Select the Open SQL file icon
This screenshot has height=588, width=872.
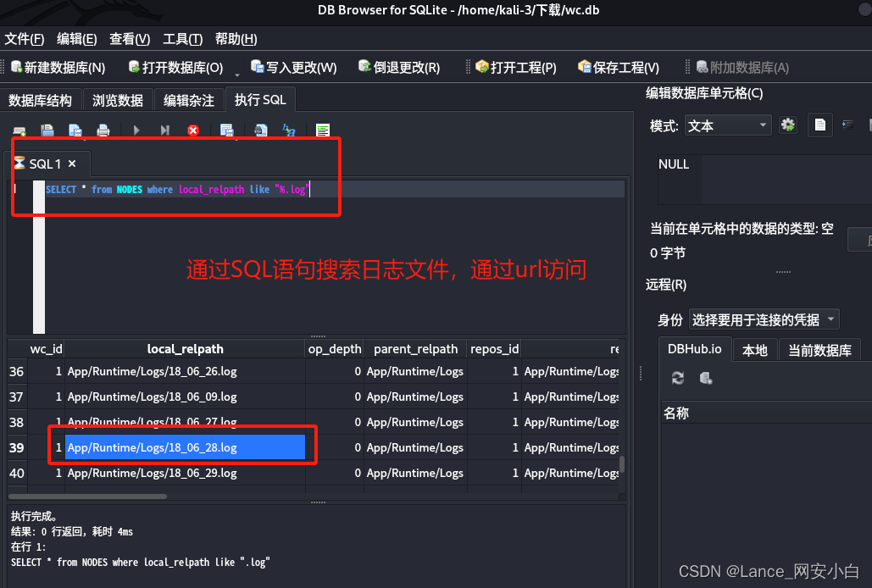47,130
